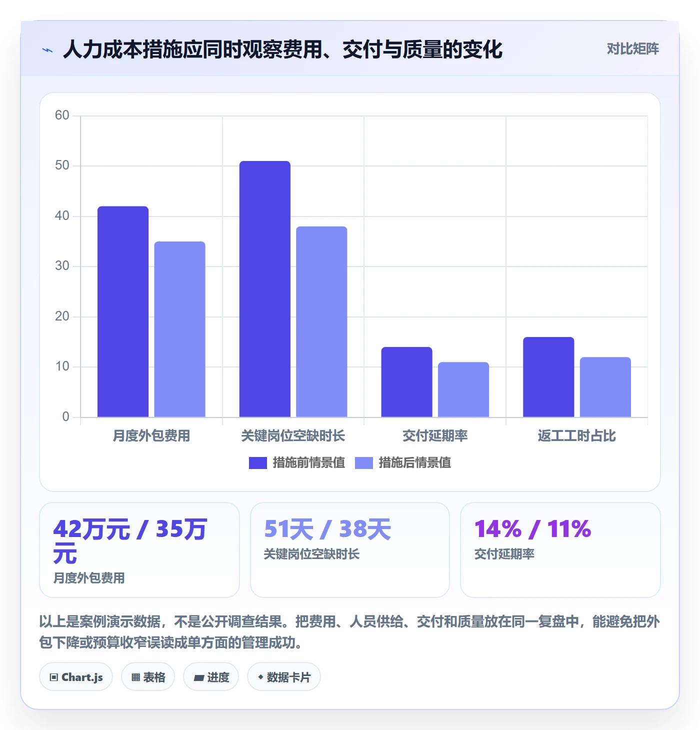Select the 进度 tag chip

coord(211,677)
